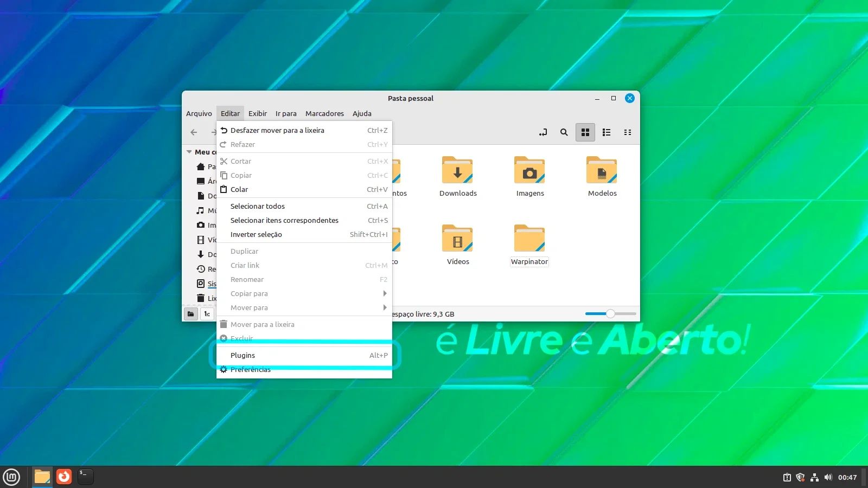The height and width of the screenshot is (488, 868).
Task: Open the Arquivo menu
Action: (x=199, y=113)
